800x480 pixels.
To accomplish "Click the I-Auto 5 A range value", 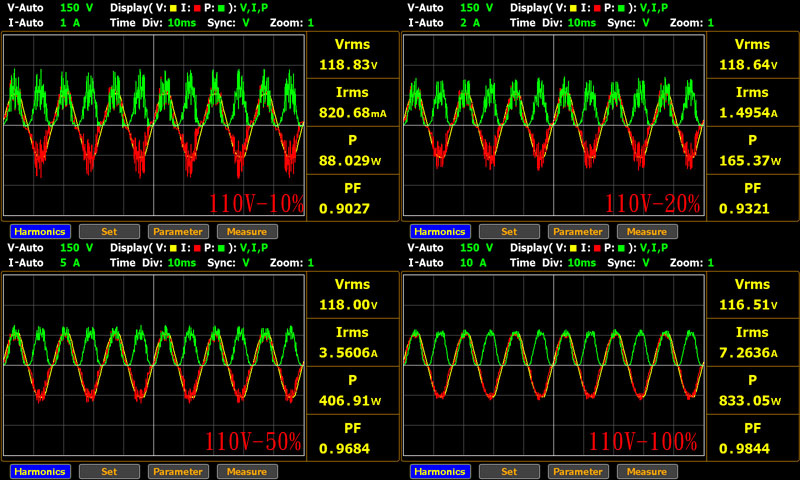I will (70, 263).
